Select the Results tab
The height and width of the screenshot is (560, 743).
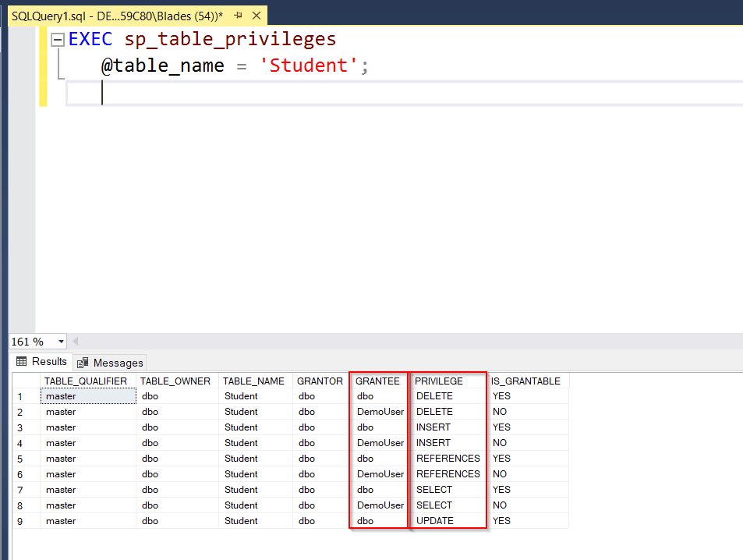click(41, 361)
